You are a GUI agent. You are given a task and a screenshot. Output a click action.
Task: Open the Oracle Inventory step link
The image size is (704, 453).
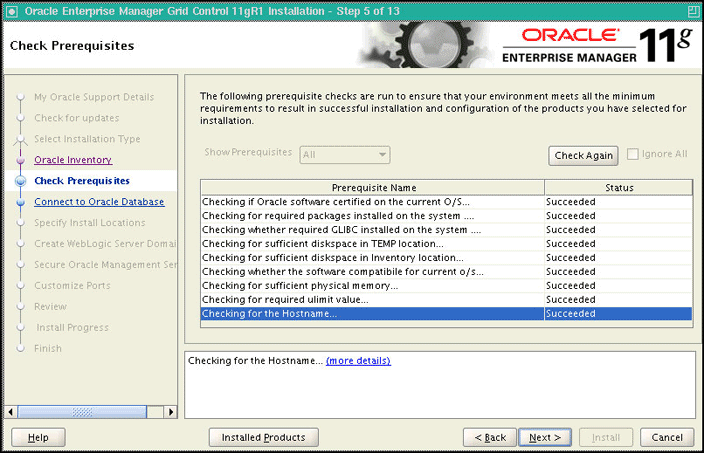pos(73,160)
